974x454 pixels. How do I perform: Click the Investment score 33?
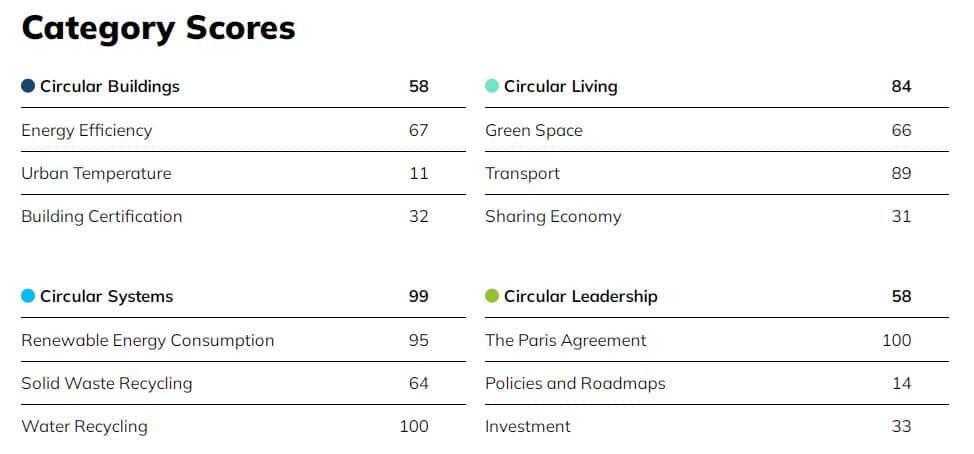point(901,427)
